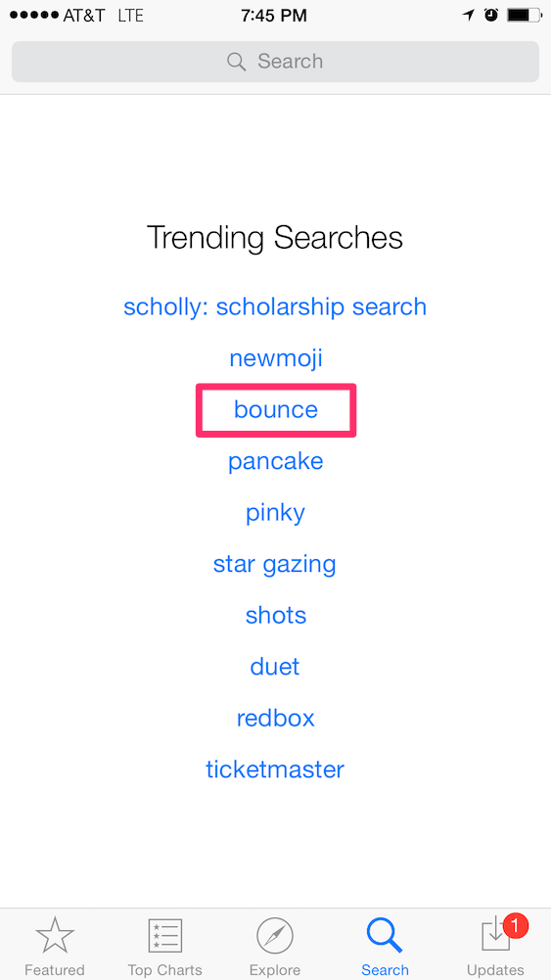551x980 pixels.
Task: Open star gazing search results
Action: pyautogui.click(x=275, y=564)
